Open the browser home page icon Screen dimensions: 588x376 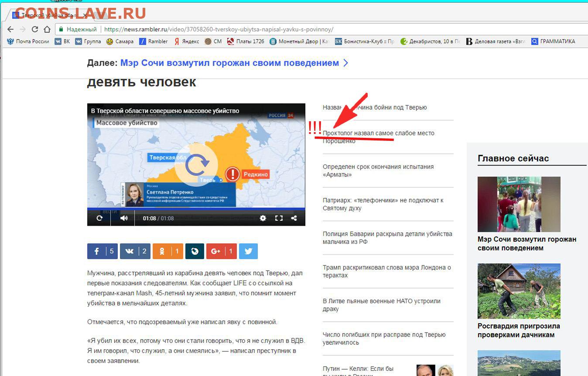tap(47, 30)
